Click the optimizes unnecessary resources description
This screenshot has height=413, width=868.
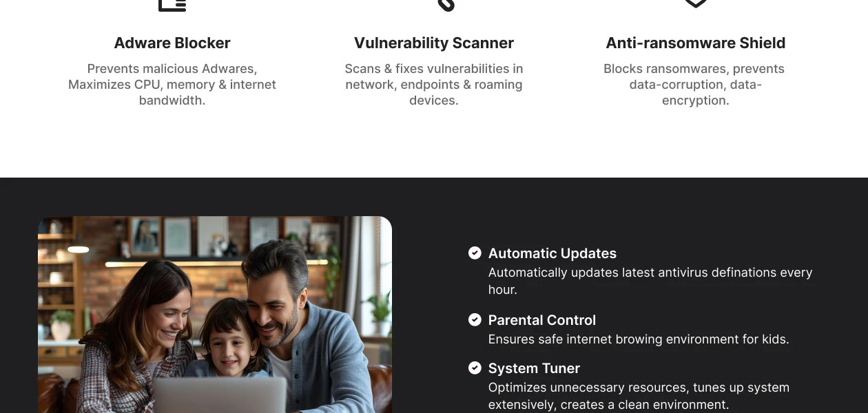[639, 396]
